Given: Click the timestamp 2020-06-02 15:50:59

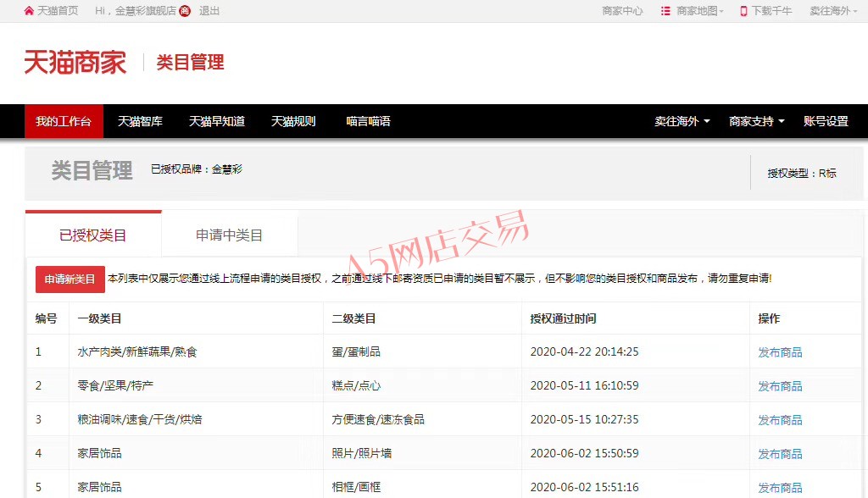Looking at the screenshot, I should (x=585, y=453).
